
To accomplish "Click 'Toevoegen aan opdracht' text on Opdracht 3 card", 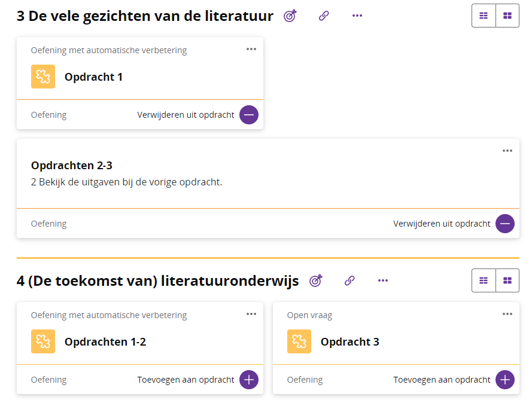I will pyautogui.click(x=442, y=380).
